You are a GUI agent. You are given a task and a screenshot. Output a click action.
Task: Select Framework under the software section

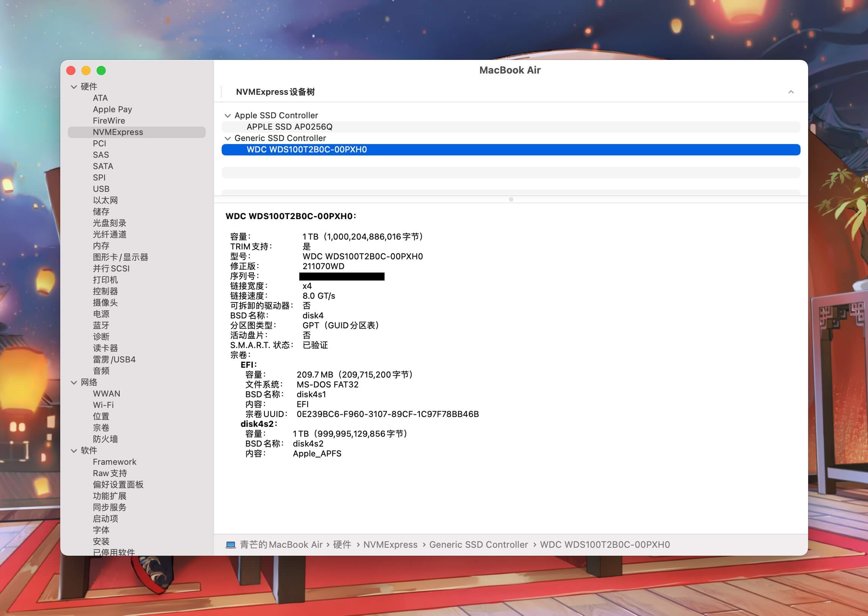(x=114, y=462)
